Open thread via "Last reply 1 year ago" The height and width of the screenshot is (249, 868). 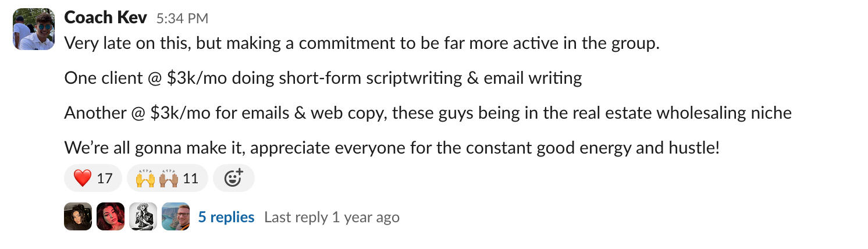pyautogui.click(x=332, y=217)
